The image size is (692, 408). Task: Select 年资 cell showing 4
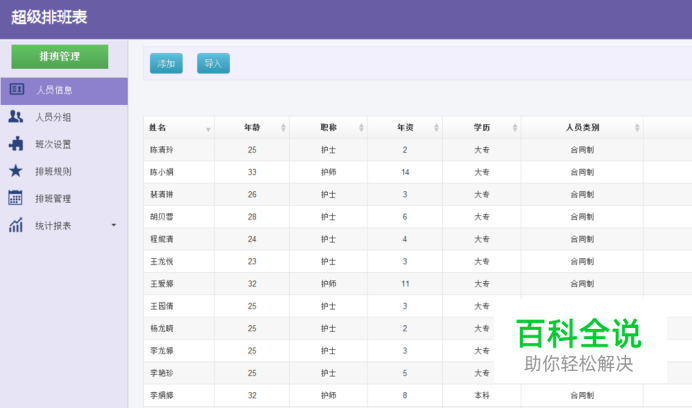click(405, 239)
